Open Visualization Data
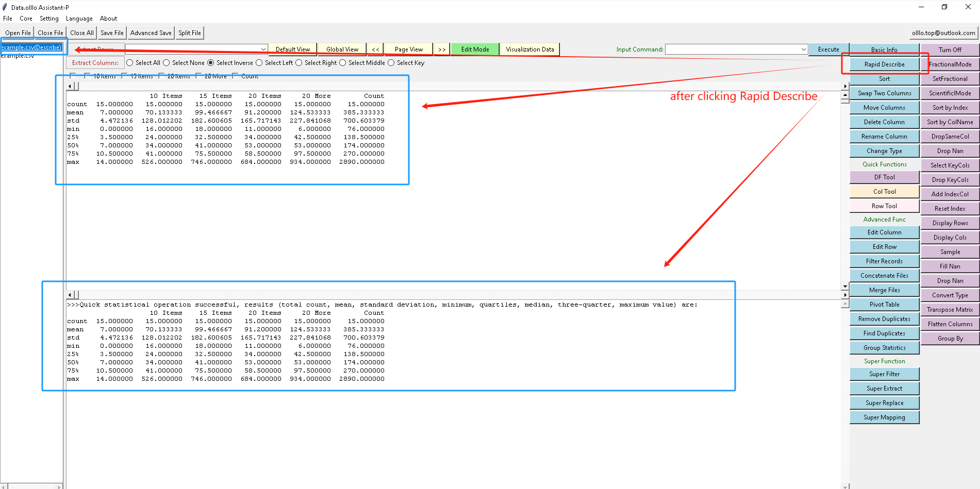980x489 pixels. point(530,49)
